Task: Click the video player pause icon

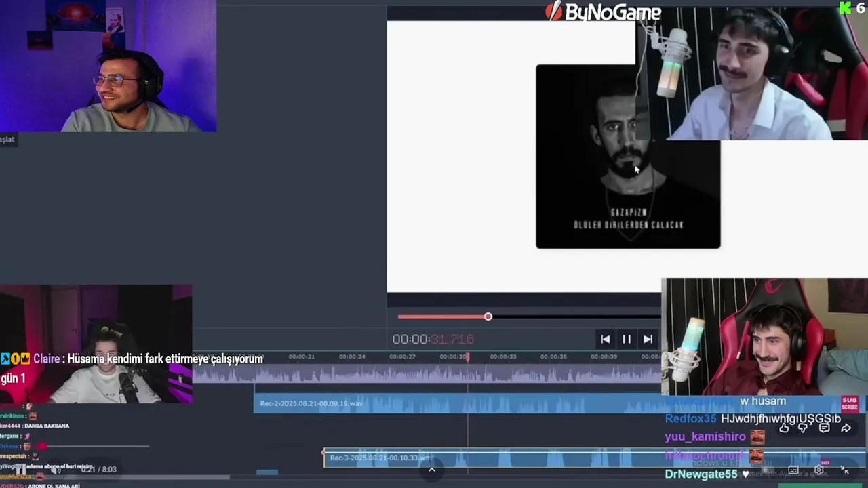Action: [x=21, y=469]
